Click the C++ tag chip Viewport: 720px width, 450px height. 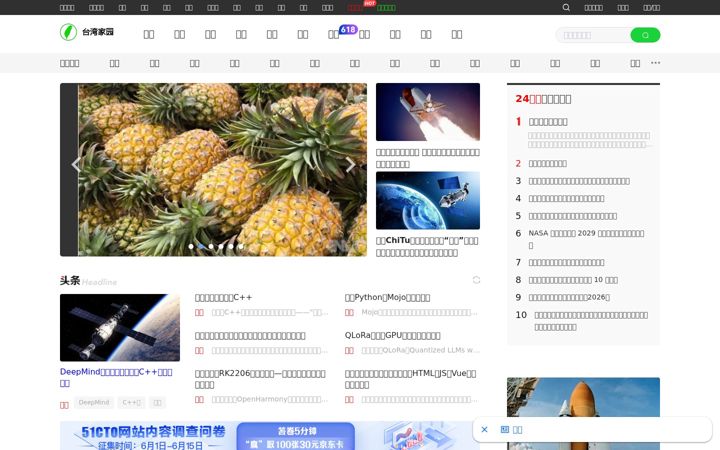coord(132,403)
